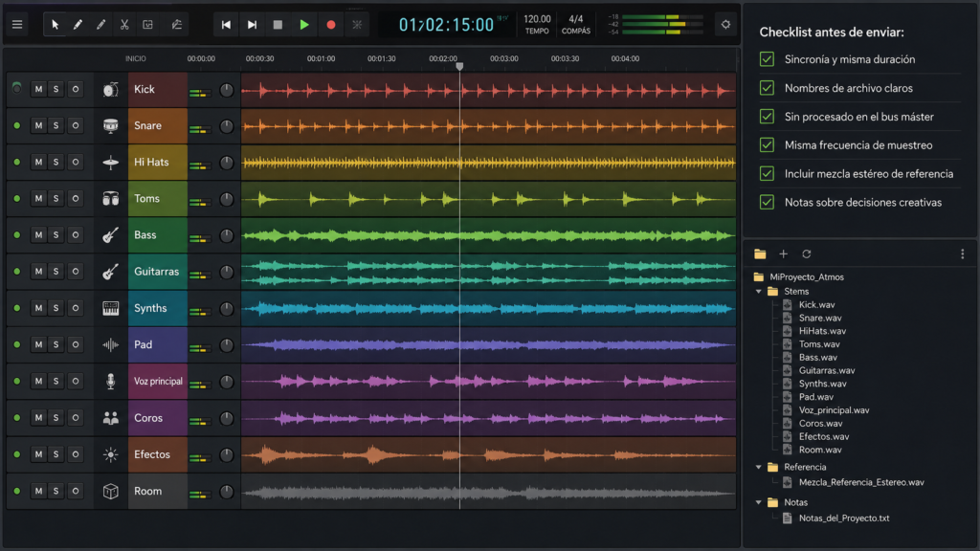This screenshot has width=980, height=551.
Task: Click the Hi Hats cymbal icon
Action: [111, 163]
